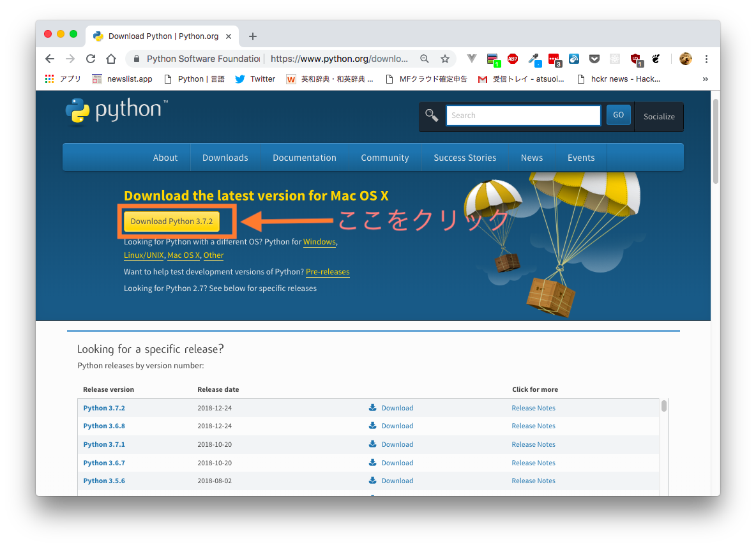The height and width of the screenshot is (547, 756).
Task: Click the release list scrollbar
Action: click(664, 406)
